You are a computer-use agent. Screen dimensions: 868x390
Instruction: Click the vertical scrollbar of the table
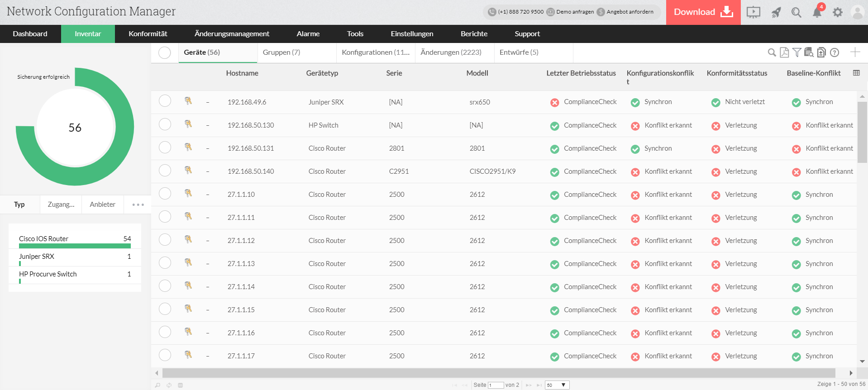click(x=862, y=132)
